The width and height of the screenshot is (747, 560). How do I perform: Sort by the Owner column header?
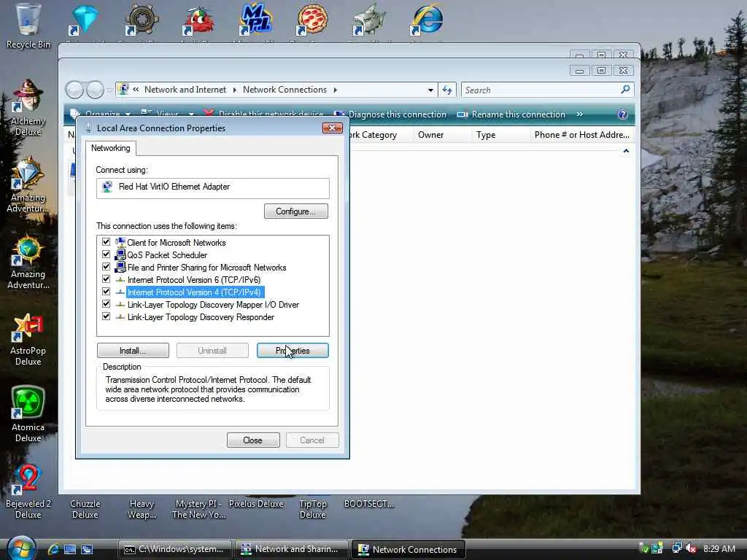(430, 135)
